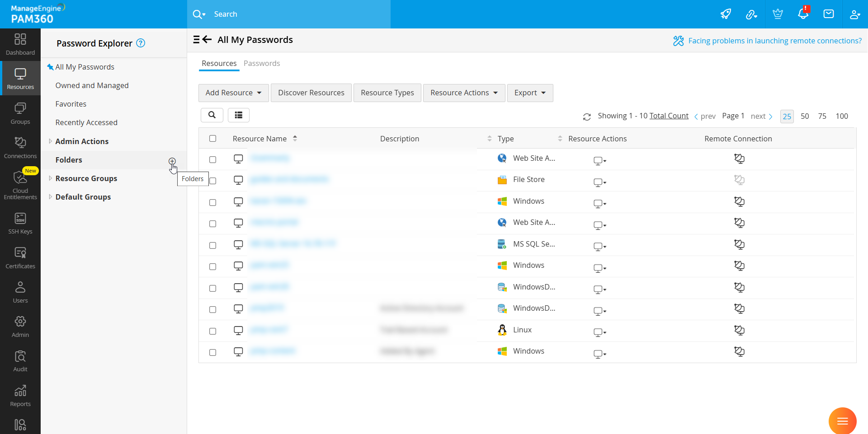Toggle the select-all checkbox in the header

pyautogui.click(x=213, y=139)
